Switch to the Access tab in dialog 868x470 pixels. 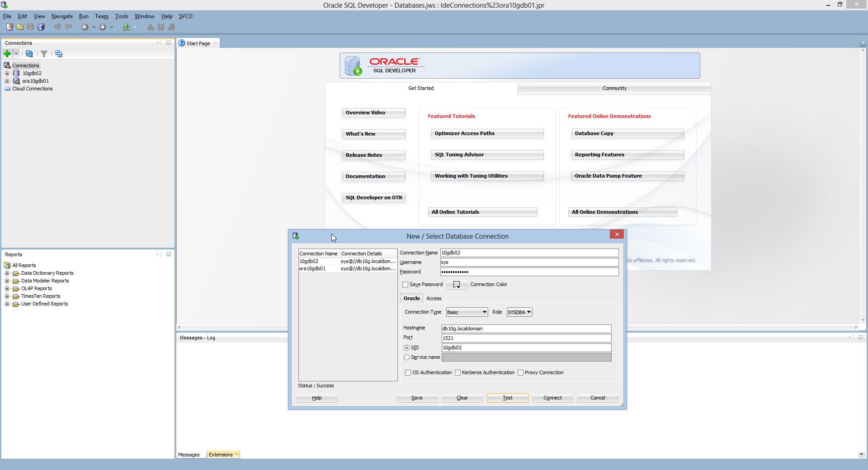434,299
